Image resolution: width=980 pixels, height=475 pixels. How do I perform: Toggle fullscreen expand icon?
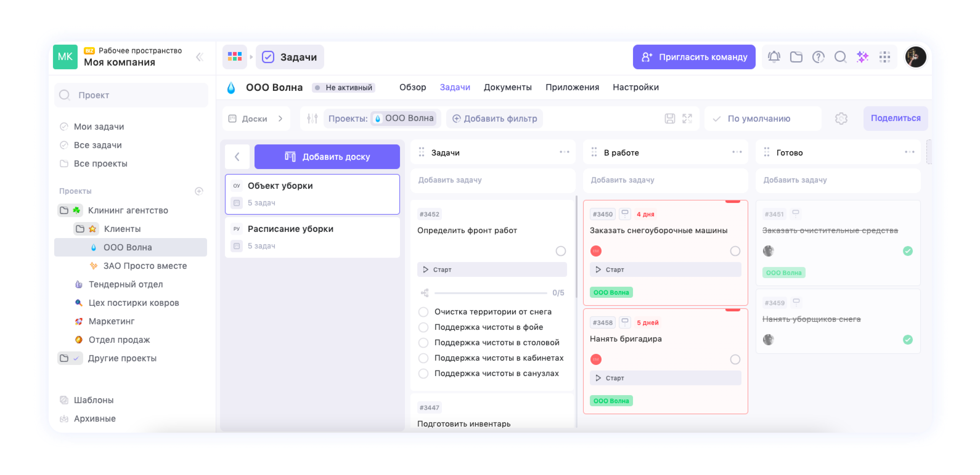click(x=687, y=119)
